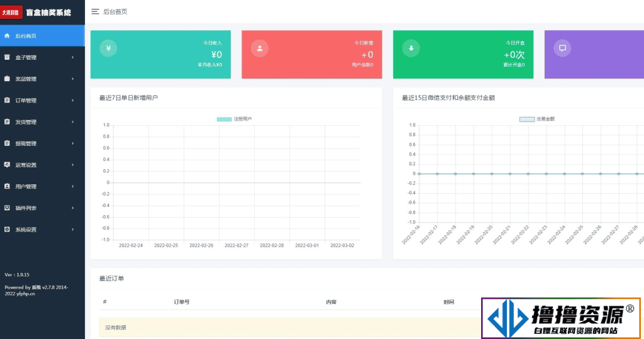Click the clipboard icon next to 订单管理
644x339 pixels.
pos(7,100)
